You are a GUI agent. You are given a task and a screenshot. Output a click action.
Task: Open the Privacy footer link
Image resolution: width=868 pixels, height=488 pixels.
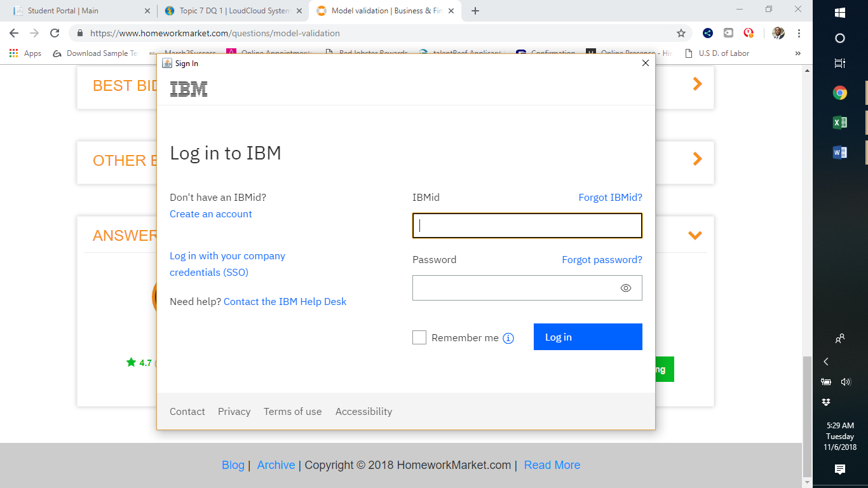tap(234, 412)
